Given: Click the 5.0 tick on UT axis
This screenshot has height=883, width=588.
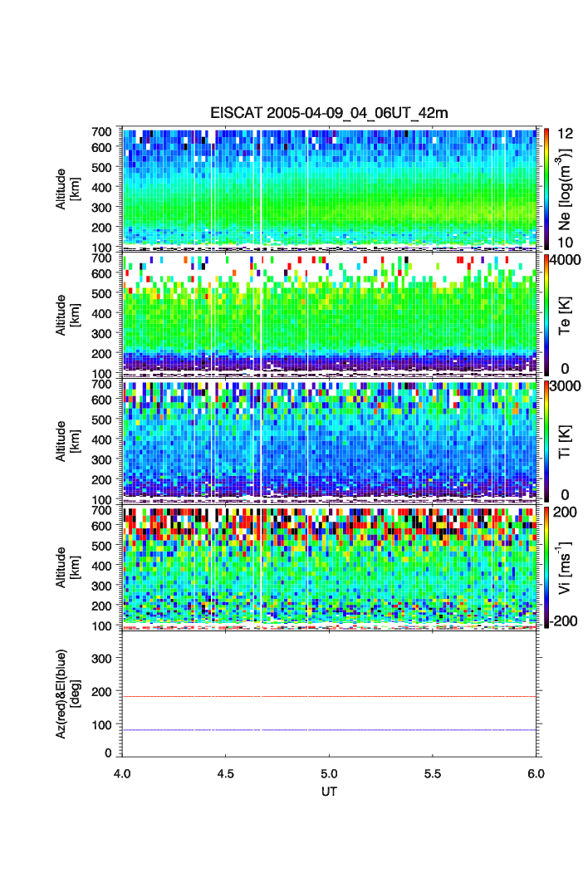Looking at the screenshot, I should [330, 773].
